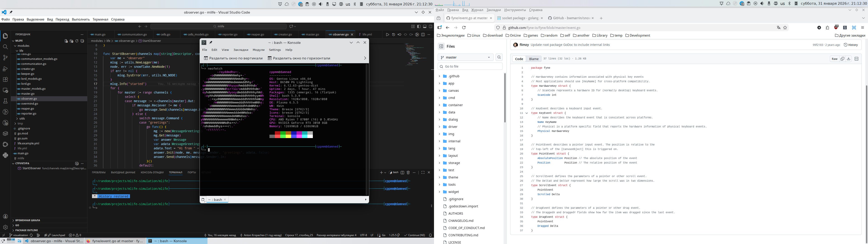Viewport: 868px width, 244px height.
Task: Click Разделить окно по вертикали button
Action: point(233,58)
